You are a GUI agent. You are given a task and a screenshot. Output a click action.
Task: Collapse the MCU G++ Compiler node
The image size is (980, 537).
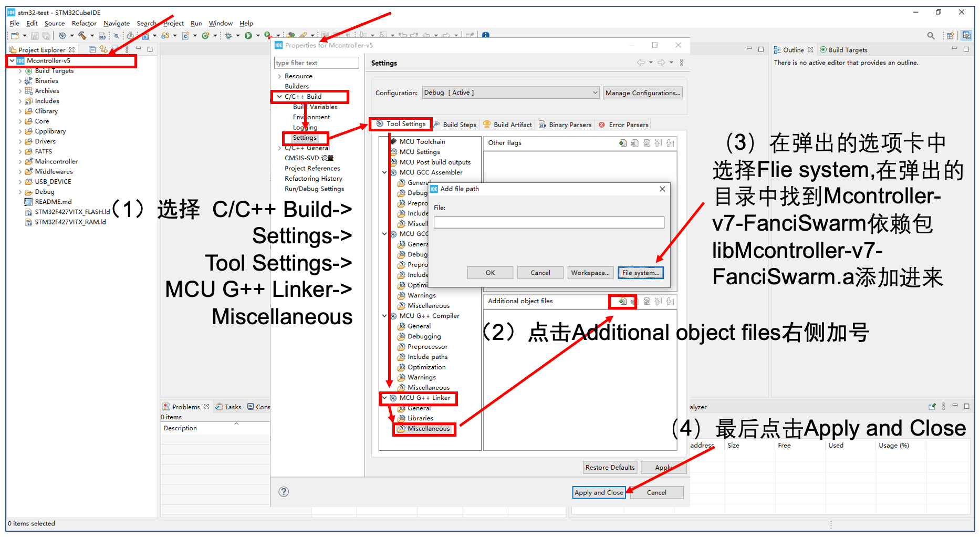(x=384, y=316)
